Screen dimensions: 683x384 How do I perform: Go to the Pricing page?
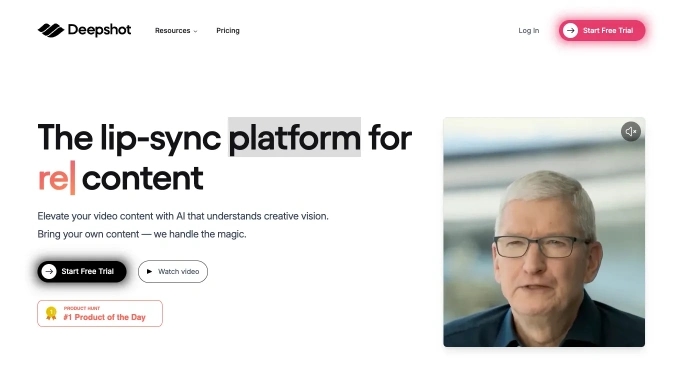[x=228, y=30]
